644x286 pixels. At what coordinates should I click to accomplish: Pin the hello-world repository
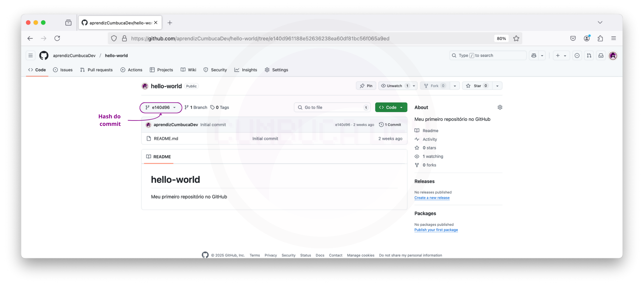pos(366,86)
